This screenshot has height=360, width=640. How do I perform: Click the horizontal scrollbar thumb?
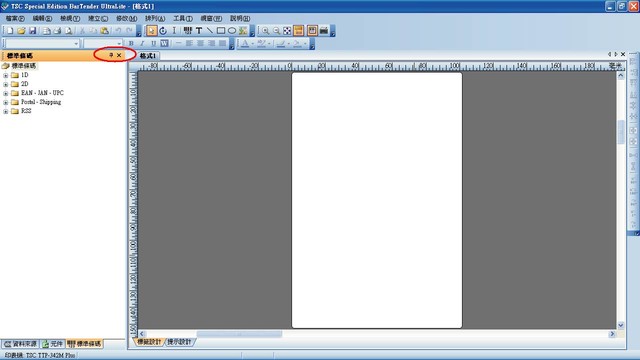239,334
